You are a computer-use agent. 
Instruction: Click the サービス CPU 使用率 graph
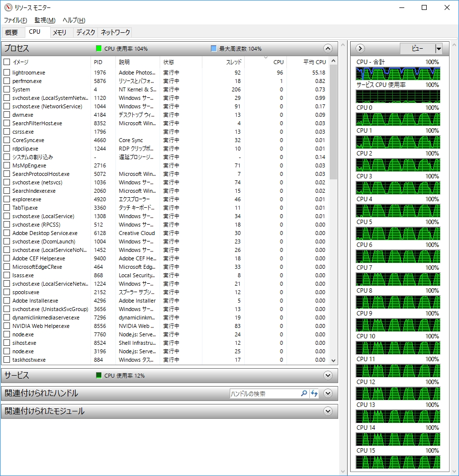398,96
